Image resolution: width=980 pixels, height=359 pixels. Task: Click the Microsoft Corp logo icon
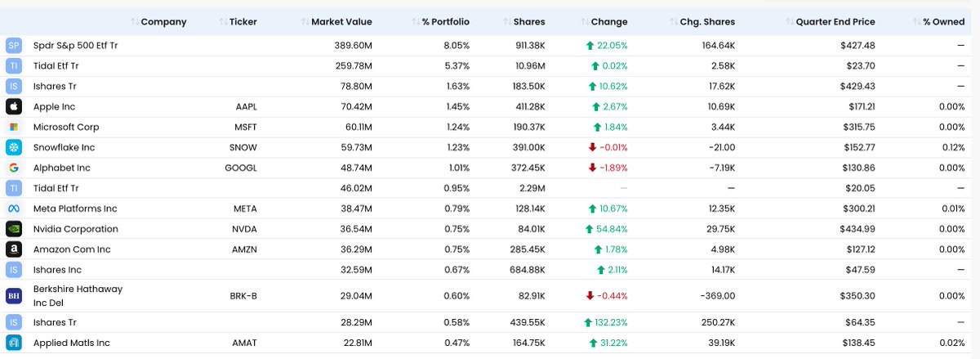click(x=13, y=127)
